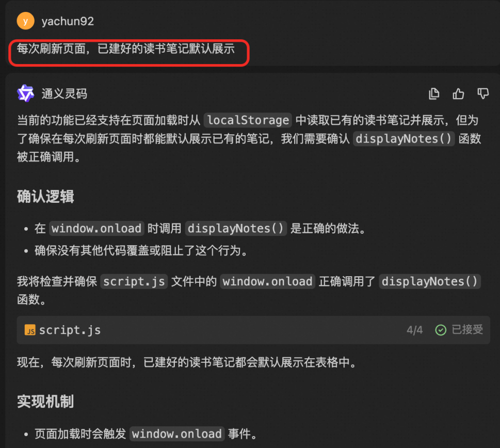Click window.onload code in the last bullet
The width and height of the screenshot is (500, 448).
(177, 434)
